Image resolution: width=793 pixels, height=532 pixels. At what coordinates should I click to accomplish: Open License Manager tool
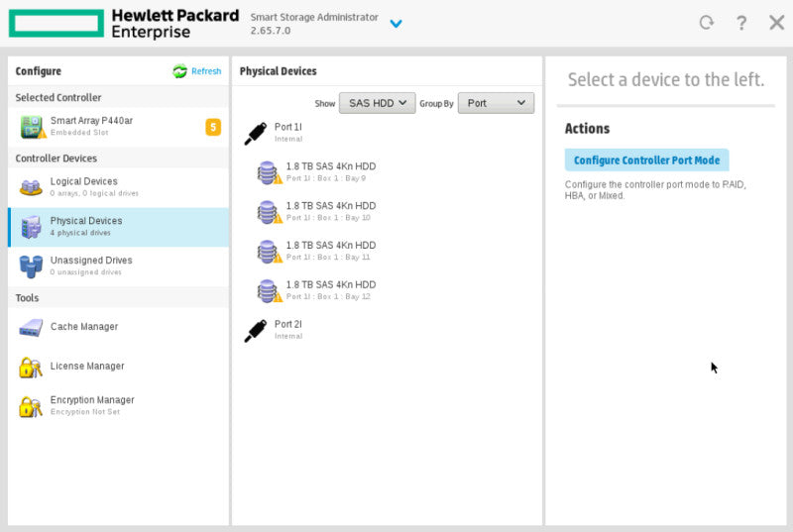(x=118, y=367)
